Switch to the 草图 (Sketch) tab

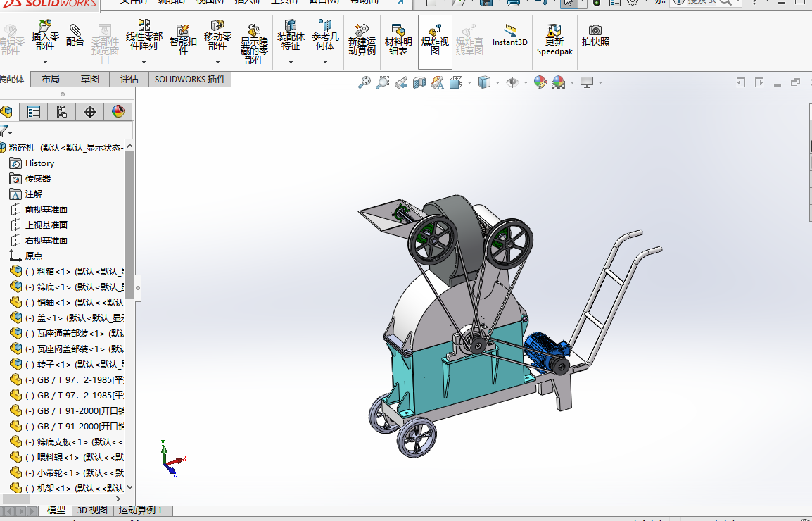click(x=89, y=79)
